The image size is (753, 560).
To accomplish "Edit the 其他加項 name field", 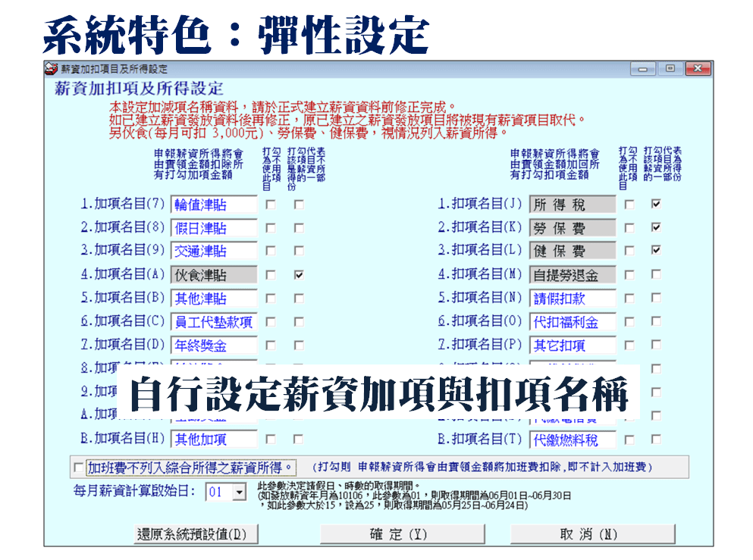I will coord(214,439).
